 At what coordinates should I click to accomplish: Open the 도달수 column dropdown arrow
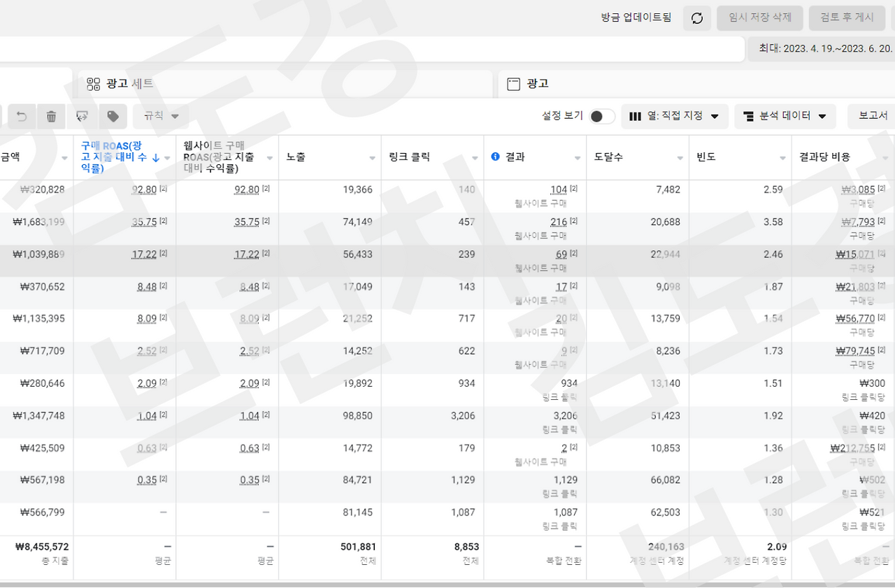click(x=680, y=158)
